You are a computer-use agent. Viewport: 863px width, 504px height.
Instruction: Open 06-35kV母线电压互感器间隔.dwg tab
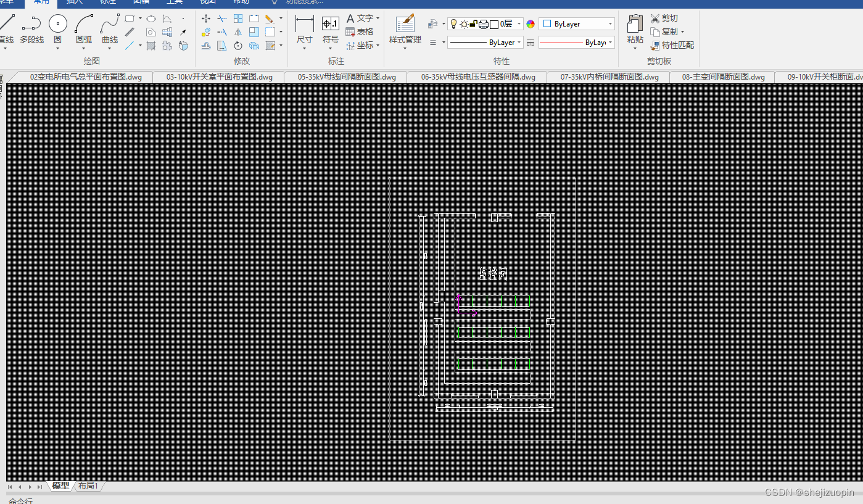coord(478,77)
